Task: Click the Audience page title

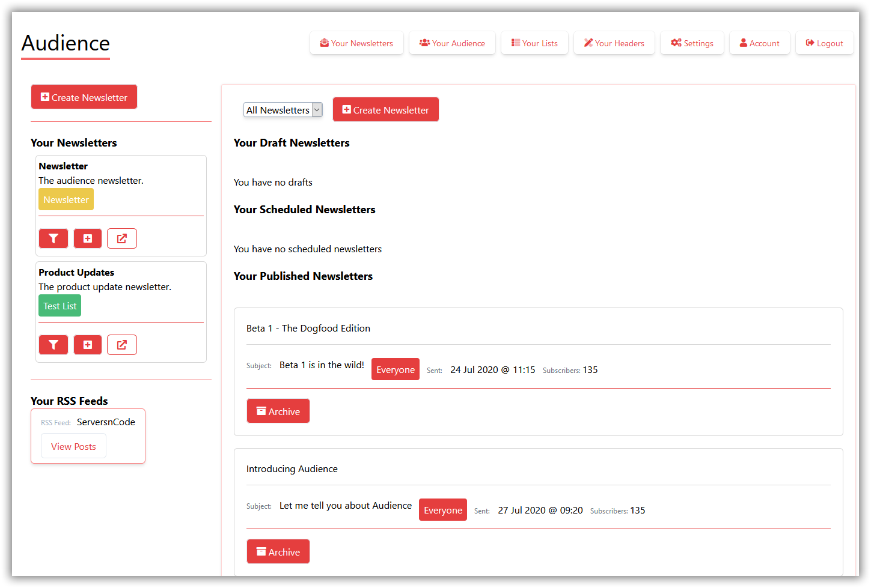Action: [66, 43]
